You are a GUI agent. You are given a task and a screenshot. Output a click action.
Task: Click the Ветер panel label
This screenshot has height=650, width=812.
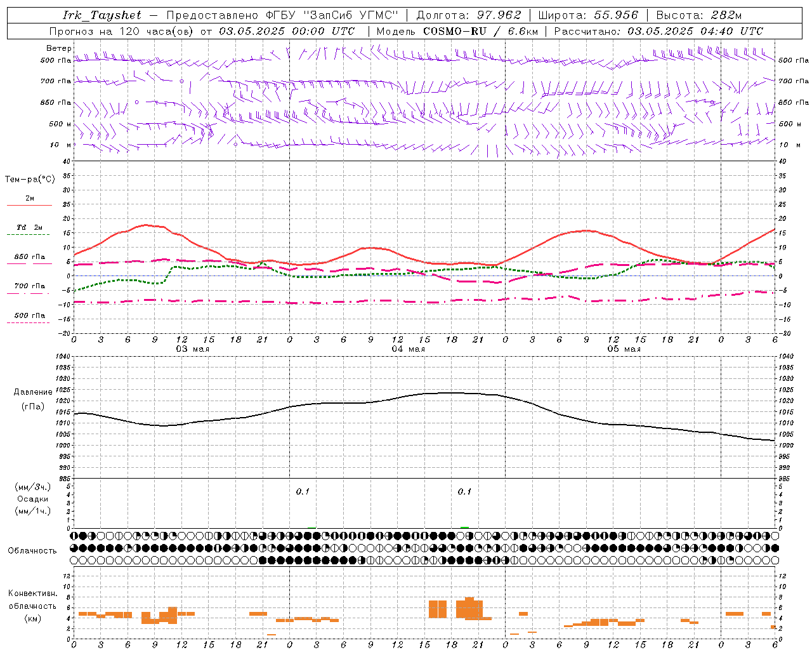pyautogui.click(x=59, y=48)
